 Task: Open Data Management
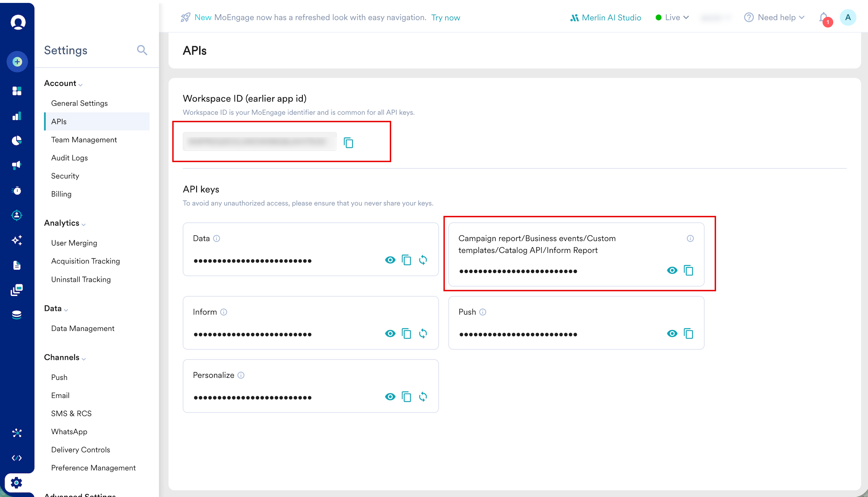pyautogui.click(x=83, y=328)
